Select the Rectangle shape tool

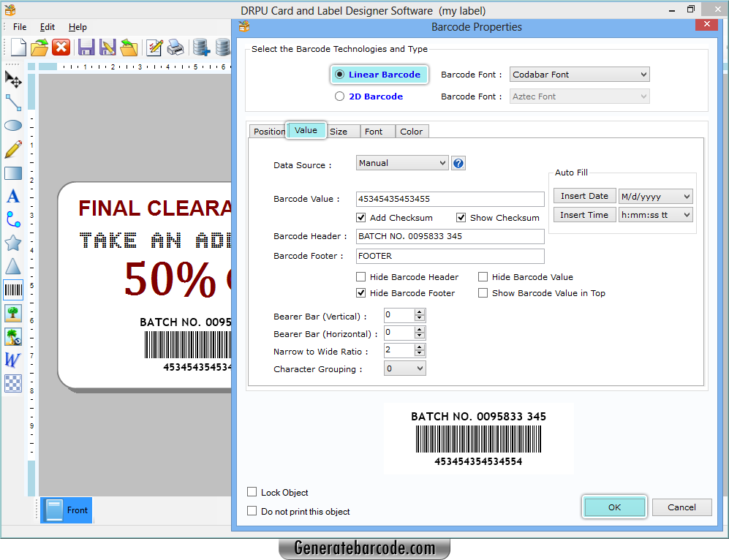13,173
